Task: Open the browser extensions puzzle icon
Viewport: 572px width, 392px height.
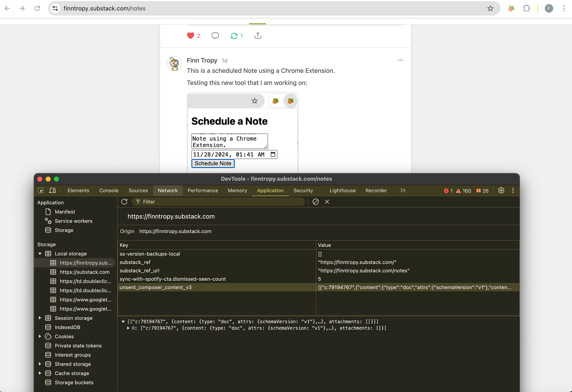Action: 527,8
